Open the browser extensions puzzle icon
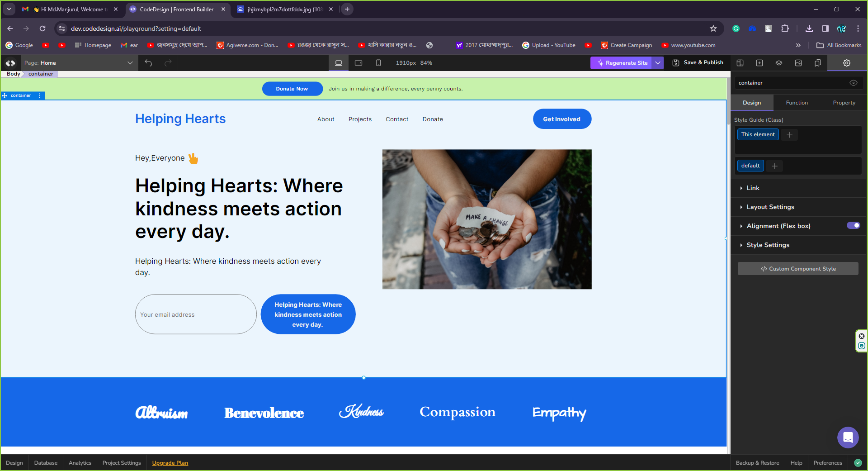This screenshot has width=868, height=471. click(785, 29)
